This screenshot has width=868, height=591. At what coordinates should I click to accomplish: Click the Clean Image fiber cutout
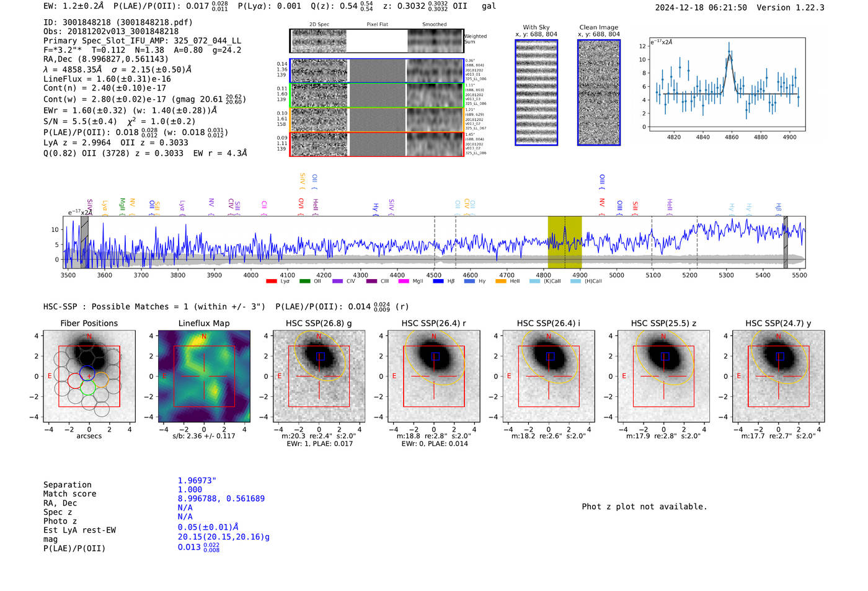click(599, 92)
